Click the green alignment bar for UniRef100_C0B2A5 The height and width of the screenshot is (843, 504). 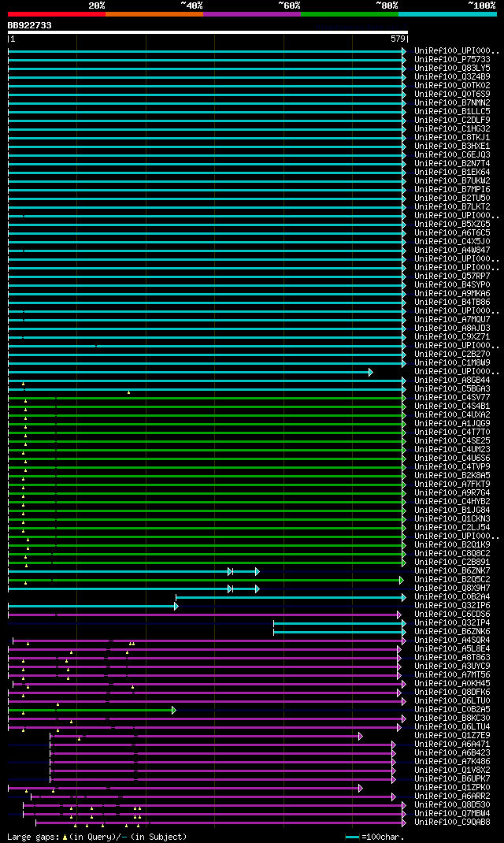point(92,710)
